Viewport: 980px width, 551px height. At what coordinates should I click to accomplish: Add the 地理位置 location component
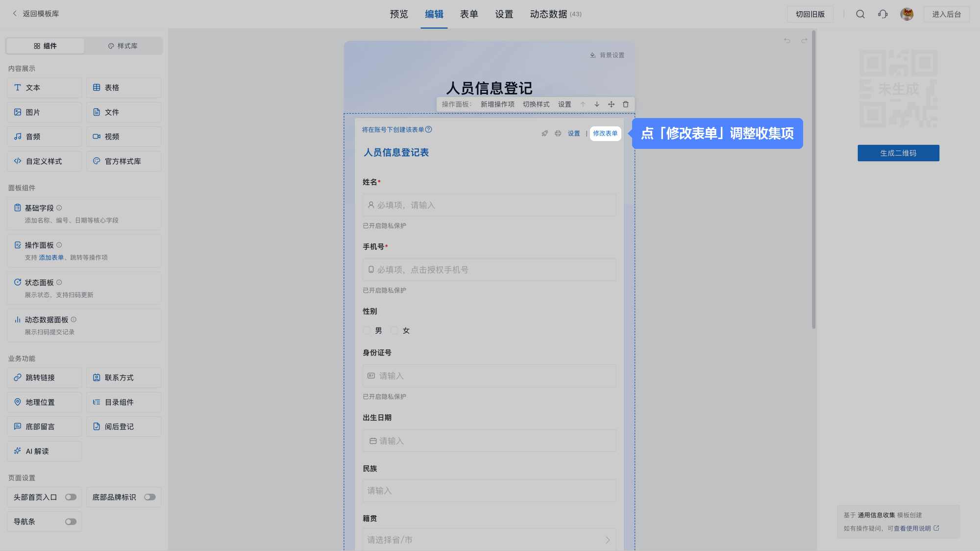coord(45,402)
